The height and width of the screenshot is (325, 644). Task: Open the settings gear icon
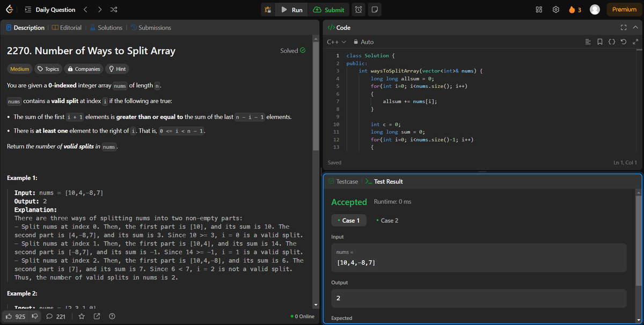click(556, 9)
